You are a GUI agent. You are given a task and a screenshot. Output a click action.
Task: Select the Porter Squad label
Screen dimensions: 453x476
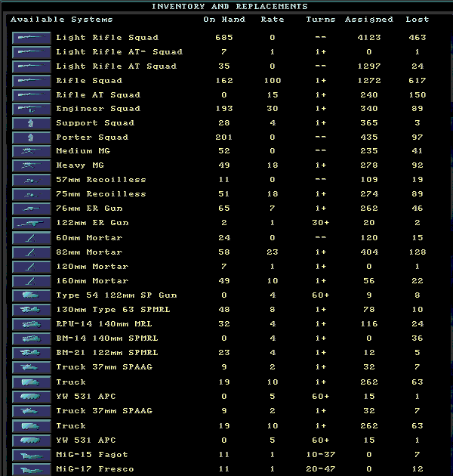pos(92,138)
